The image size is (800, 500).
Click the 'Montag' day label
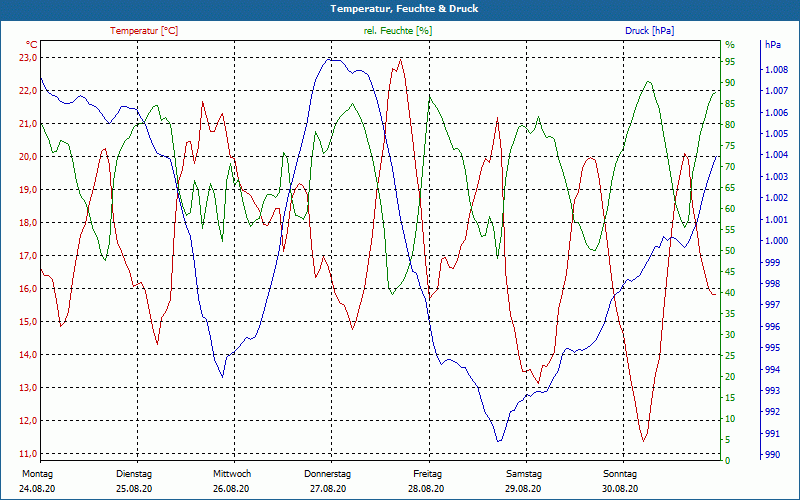point(38,474)
